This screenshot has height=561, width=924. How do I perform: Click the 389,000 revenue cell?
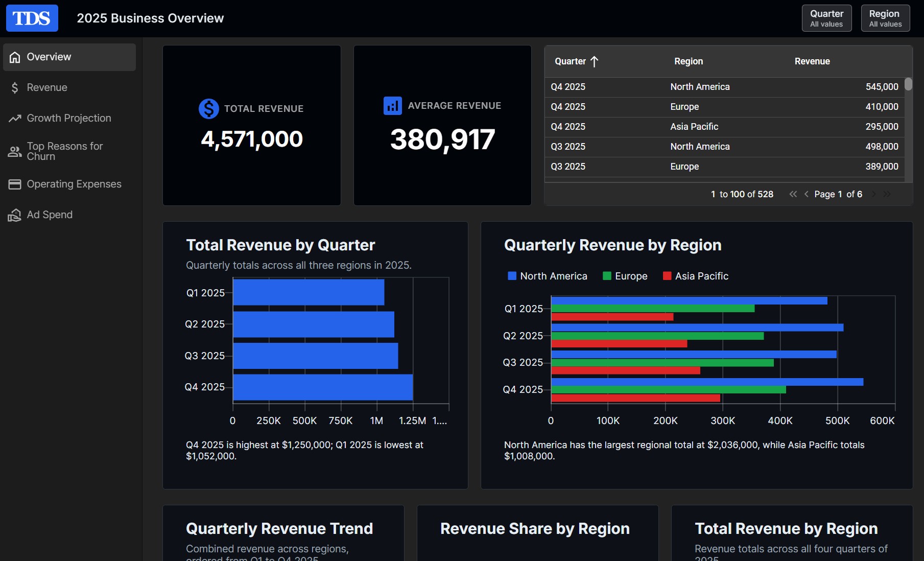pyautogui.click(x=882, y=167)
